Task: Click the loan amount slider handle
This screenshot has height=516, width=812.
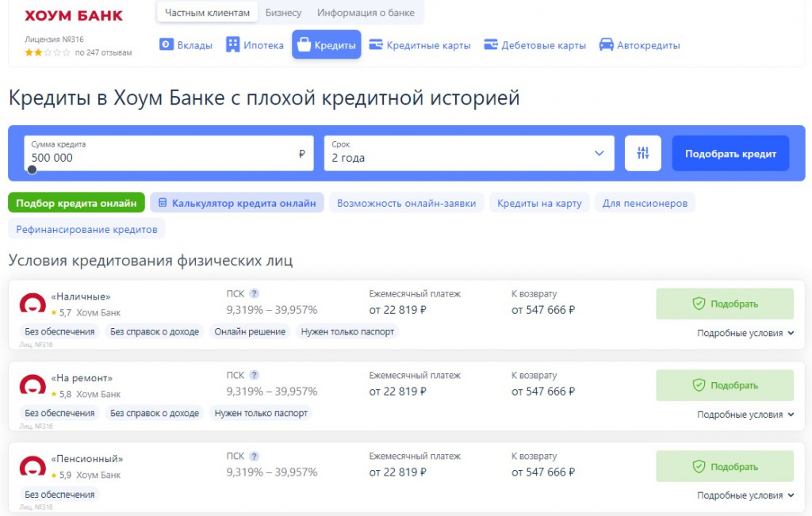Action: click(32, 170)
